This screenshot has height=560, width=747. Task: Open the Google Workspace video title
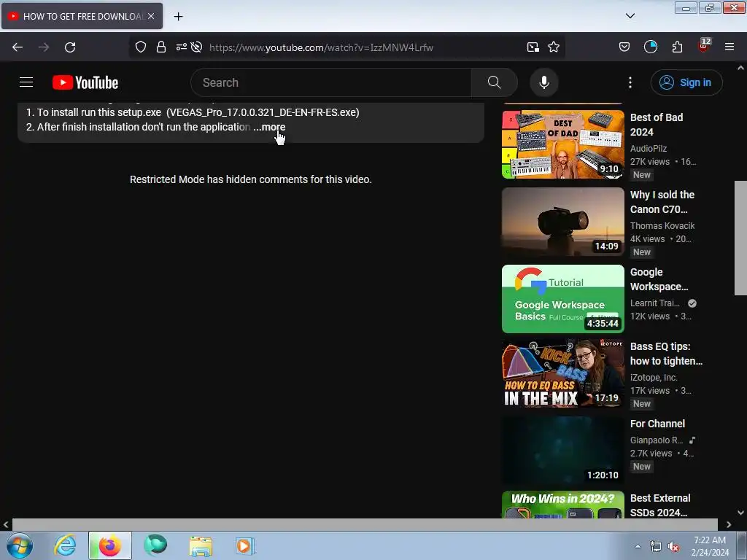659,279
